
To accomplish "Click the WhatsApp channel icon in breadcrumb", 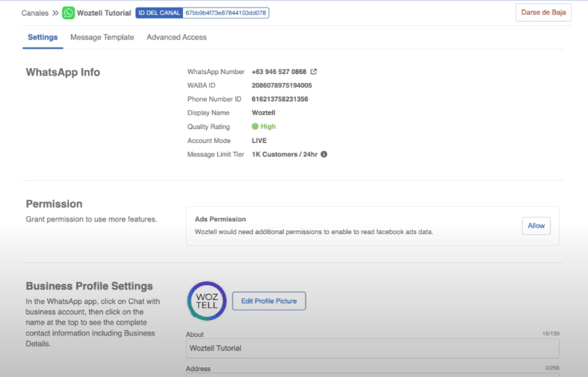I will (68, 13).
